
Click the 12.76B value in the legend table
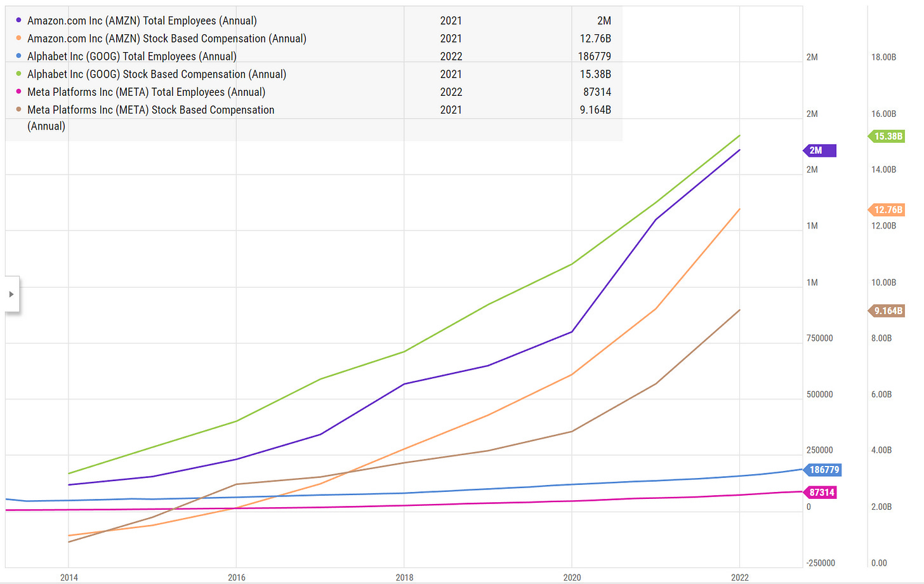(595, 39)
